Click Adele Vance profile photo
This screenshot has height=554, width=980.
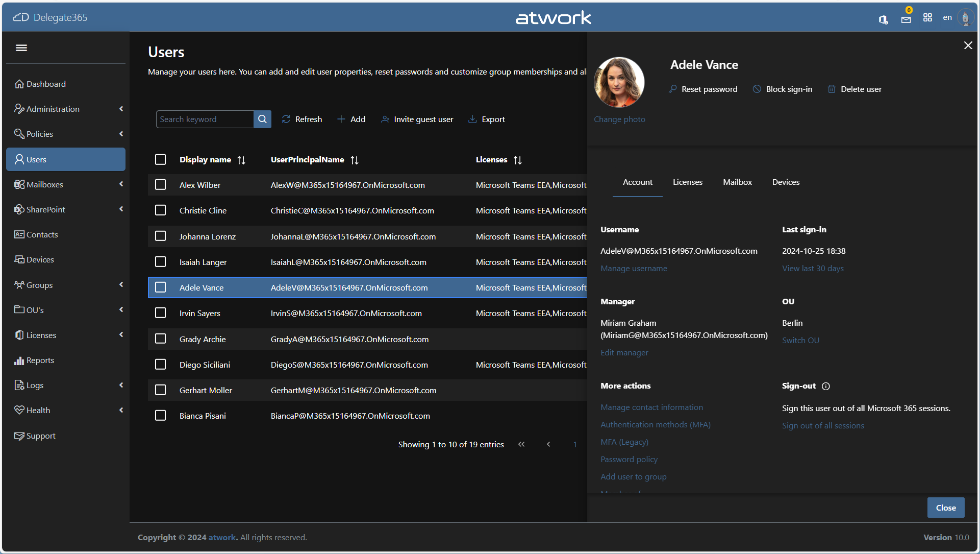coord(619,82)
